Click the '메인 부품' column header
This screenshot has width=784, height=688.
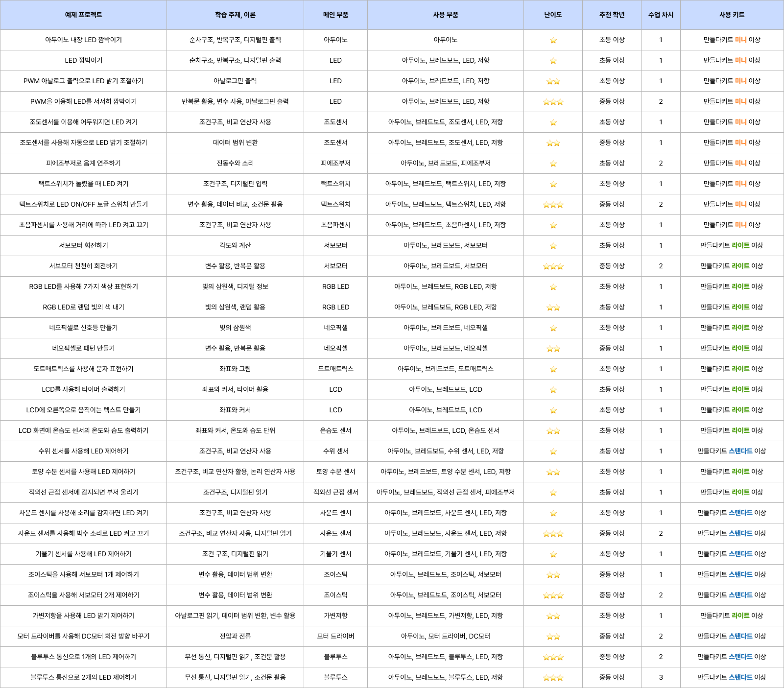pos(335,15)
